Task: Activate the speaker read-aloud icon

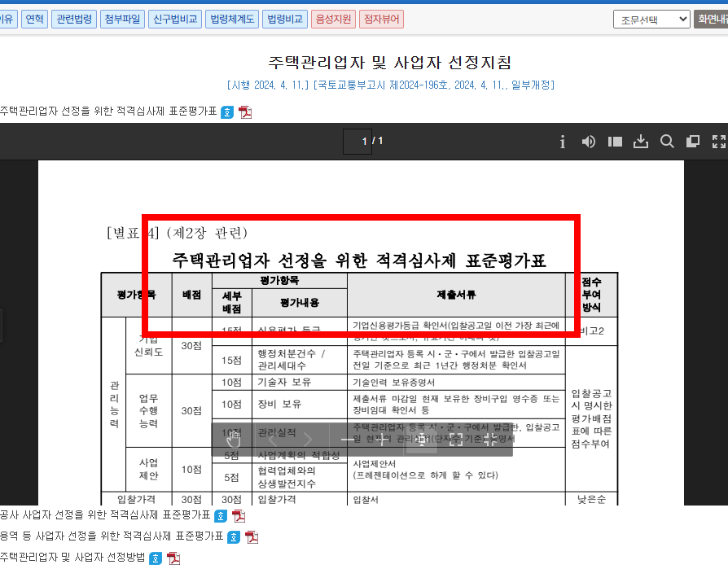Action: point(588,141)
